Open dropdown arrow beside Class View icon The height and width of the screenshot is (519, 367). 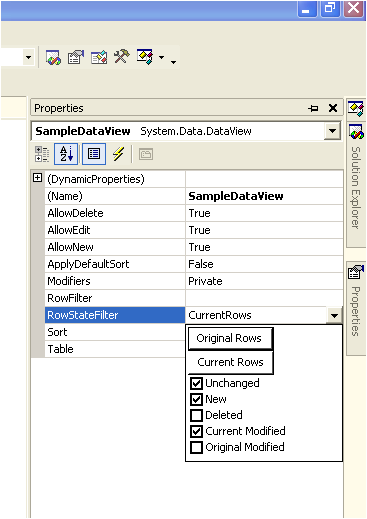coord(162,57)
